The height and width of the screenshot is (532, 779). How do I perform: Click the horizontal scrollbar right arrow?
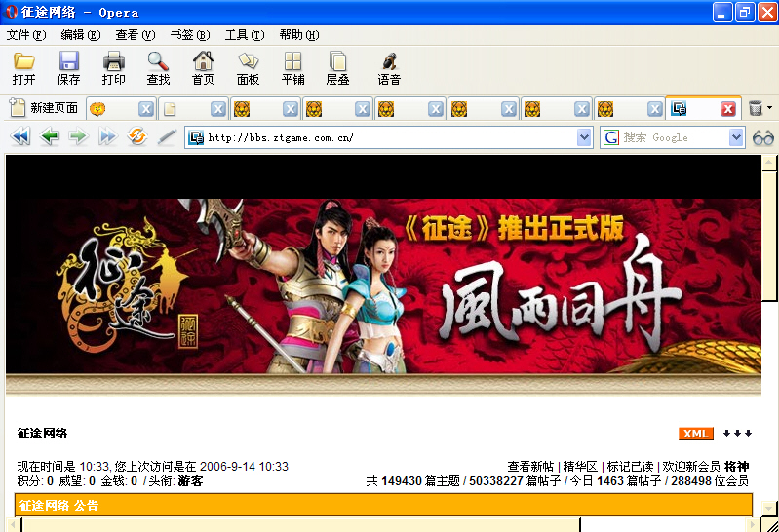click(x=754, y=524)
